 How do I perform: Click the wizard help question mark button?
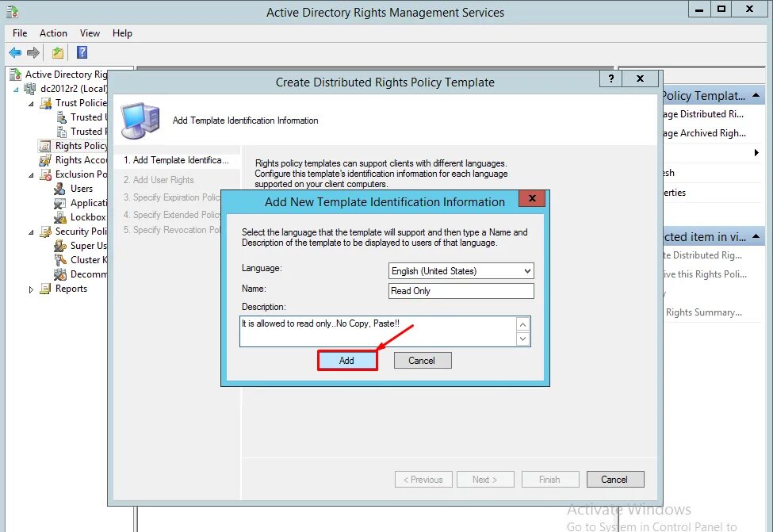tap(610, 78)
